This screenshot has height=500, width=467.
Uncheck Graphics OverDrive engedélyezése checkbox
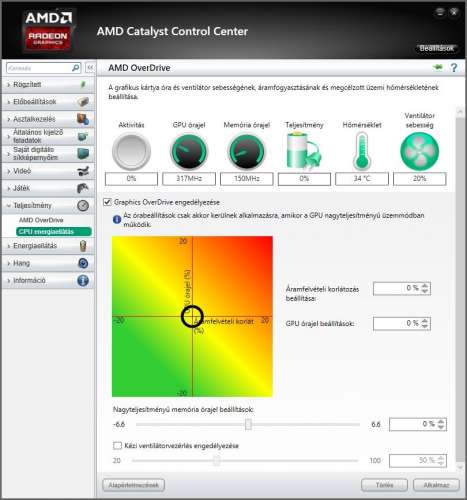pos(107,202)
